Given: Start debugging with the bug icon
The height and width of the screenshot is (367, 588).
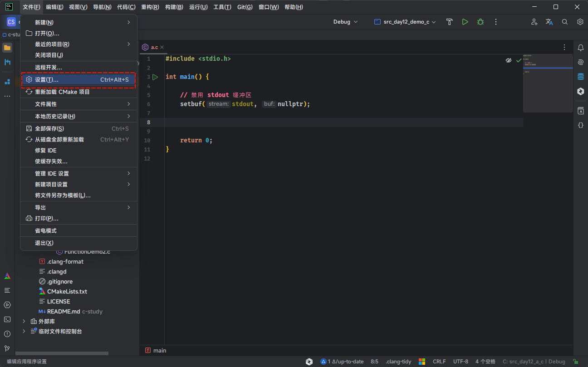Looking at the screenshot, I should [480, 22].
